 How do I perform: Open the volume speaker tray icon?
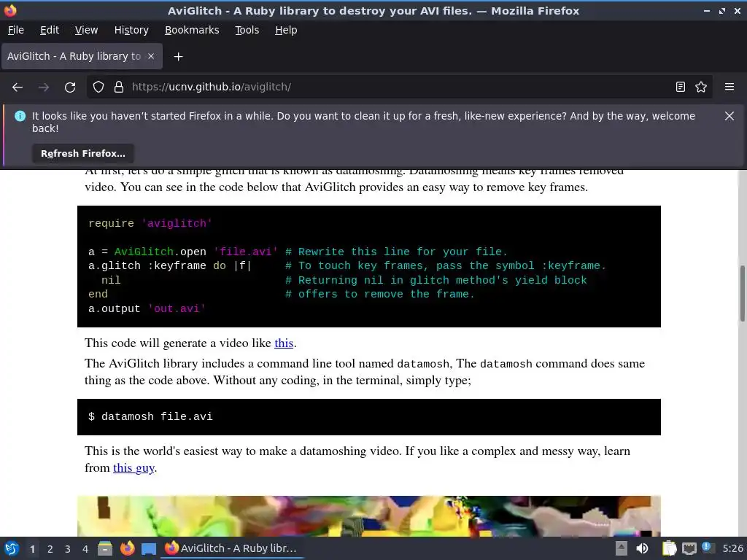(x=642, y=548)
